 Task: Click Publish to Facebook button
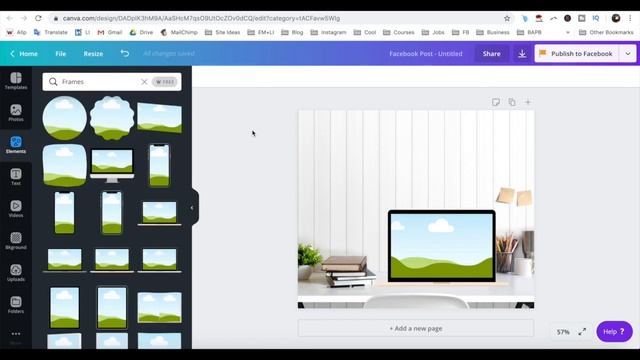tap(577, 53)
